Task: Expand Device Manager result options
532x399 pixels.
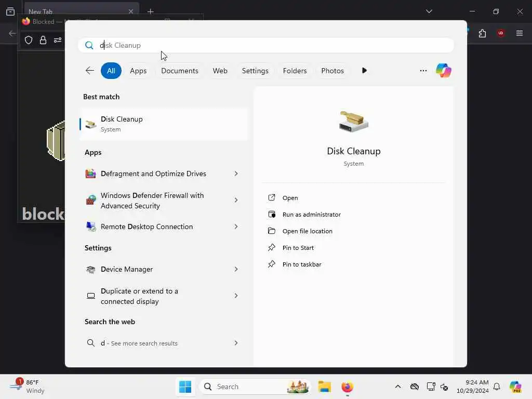Action: tap(236, 270)
